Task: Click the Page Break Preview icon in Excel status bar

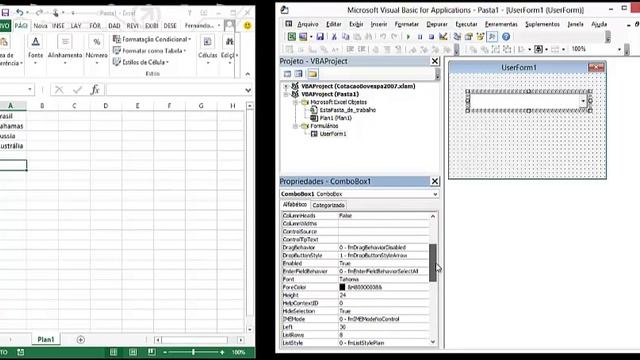Action: coord(151,352)
